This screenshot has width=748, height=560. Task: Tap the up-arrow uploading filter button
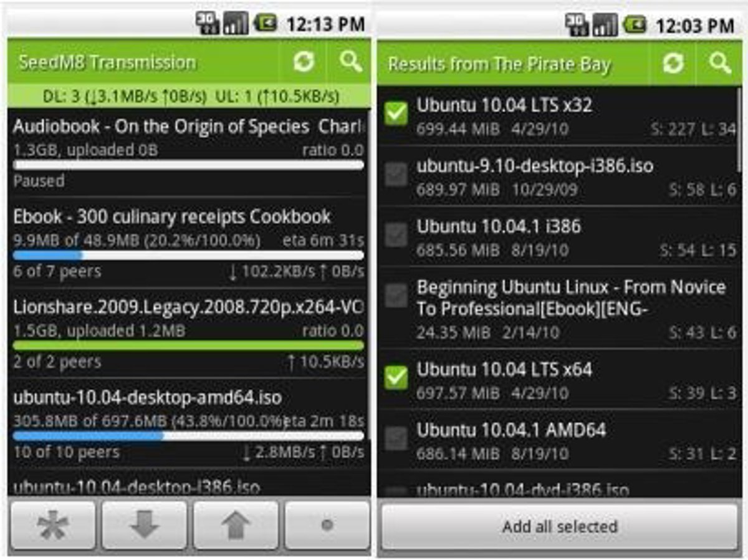(x=236, y=526)
